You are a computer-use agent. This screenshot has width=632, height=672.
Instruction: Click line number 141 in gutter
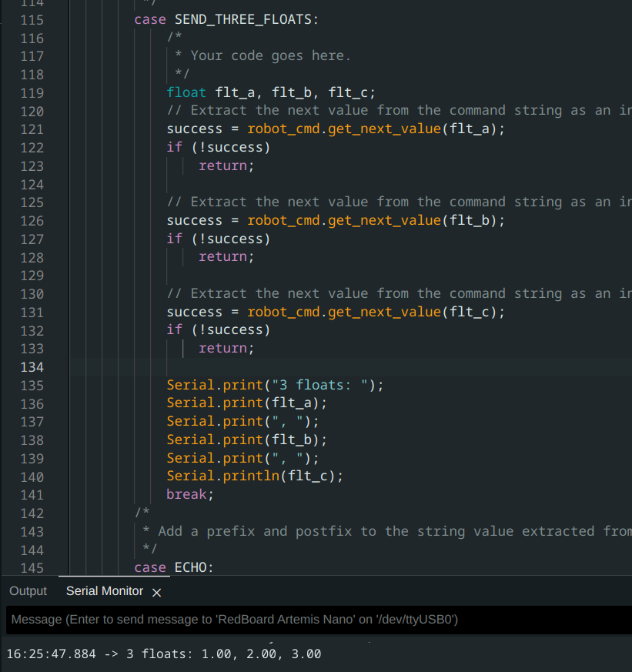(x=32, y=495)
